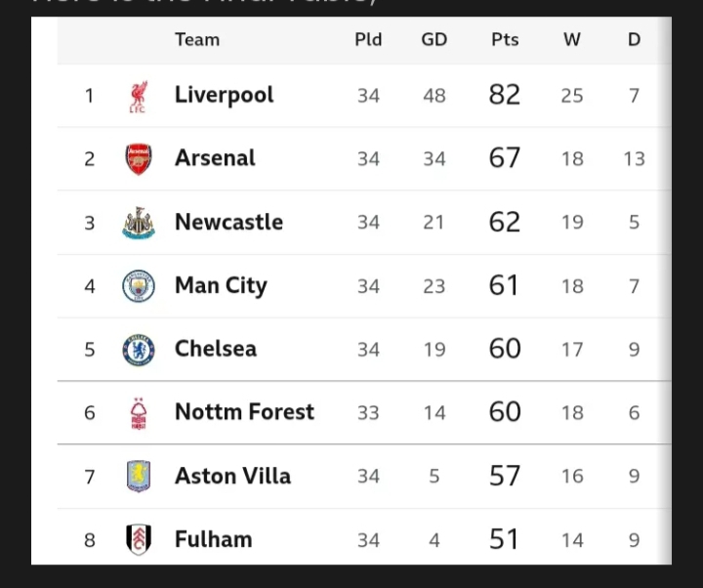
Task: Click the Pld column header
Action: 368,40
